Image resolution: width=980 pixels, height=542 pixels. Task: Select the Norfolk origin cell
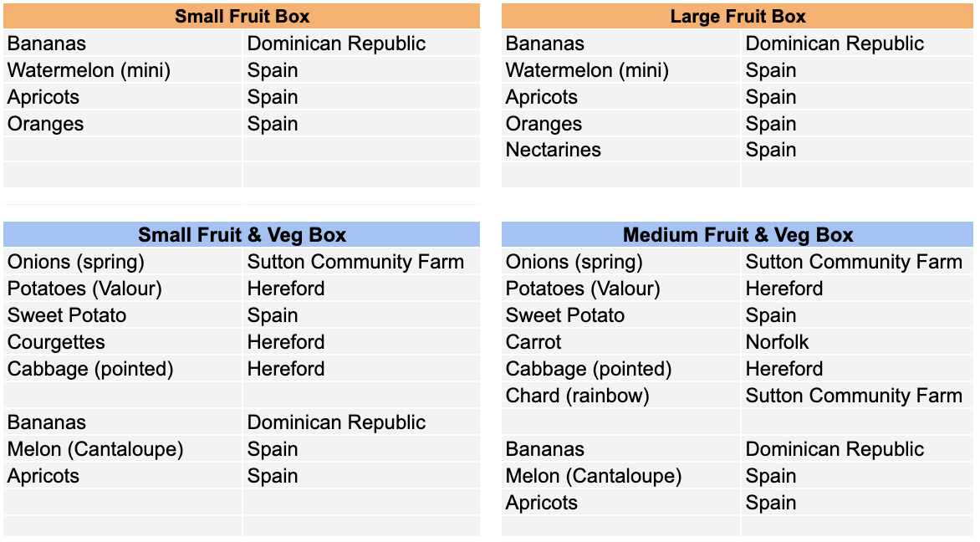[858, 342]
